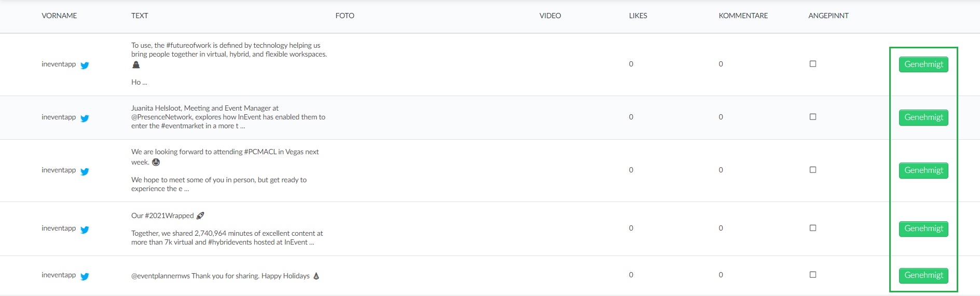Click Genehmigt button for #2021Wrapped post
Image resolution: width=980 pixels, height=296 pixels.
pos(923,228)
